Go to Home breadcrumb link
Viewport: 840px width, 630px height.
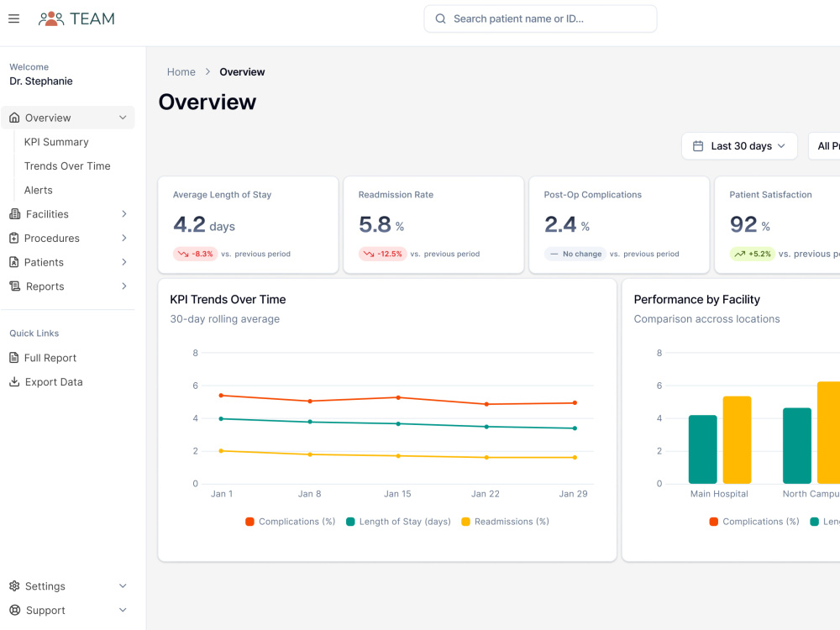tap(181, 71)
